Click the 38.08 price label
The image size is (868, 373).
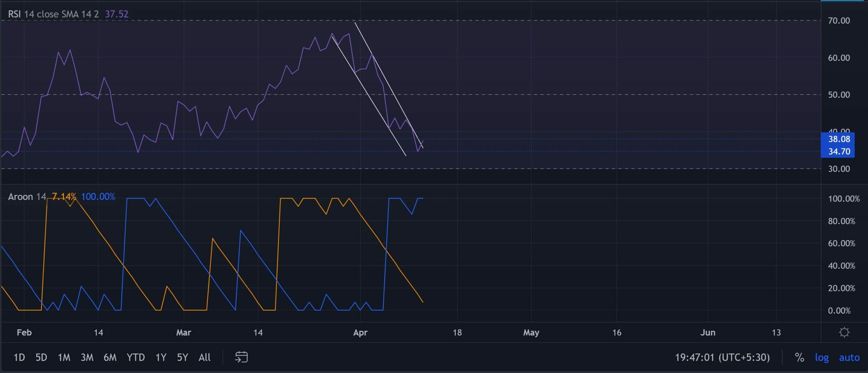click(838, 139)
